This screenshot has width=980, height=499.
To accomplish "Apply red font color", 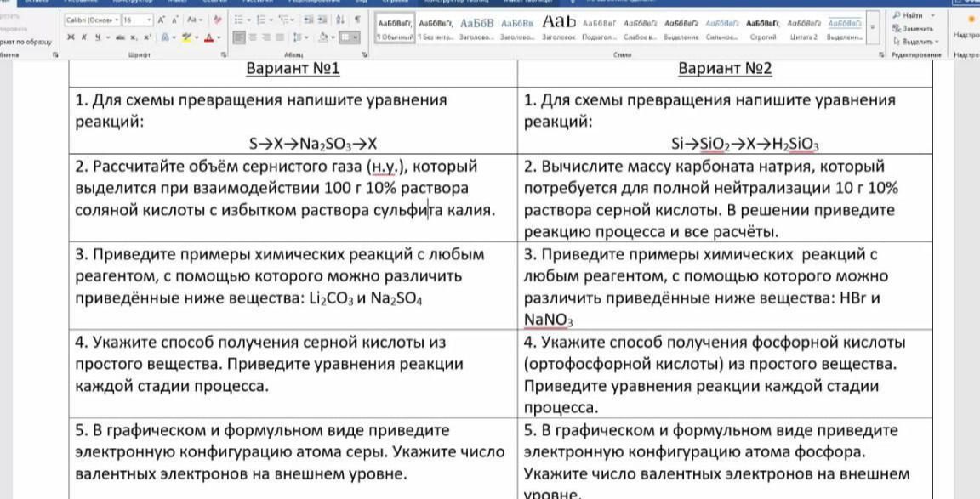I will point(208,37).
